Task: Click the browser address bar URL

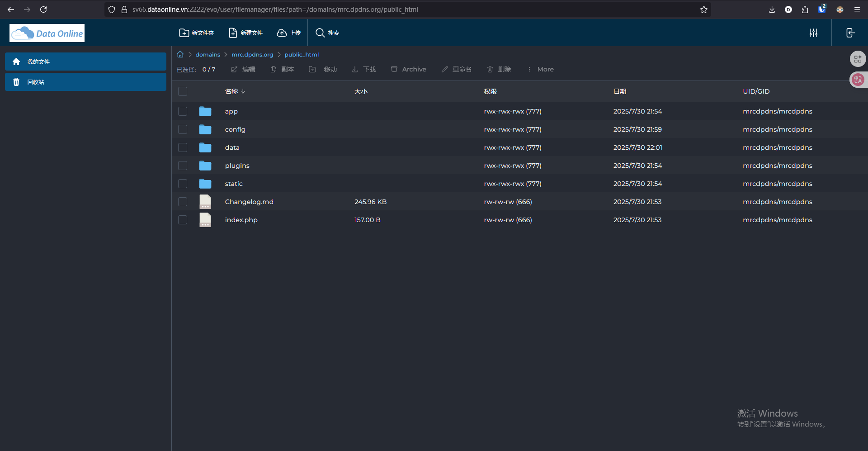Action: (275, 9)
